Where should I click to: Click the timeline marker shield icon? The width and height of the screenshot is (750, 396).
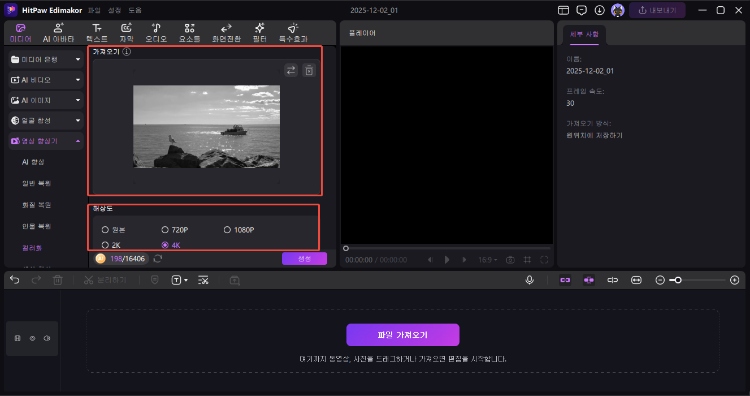coord(154,280)
